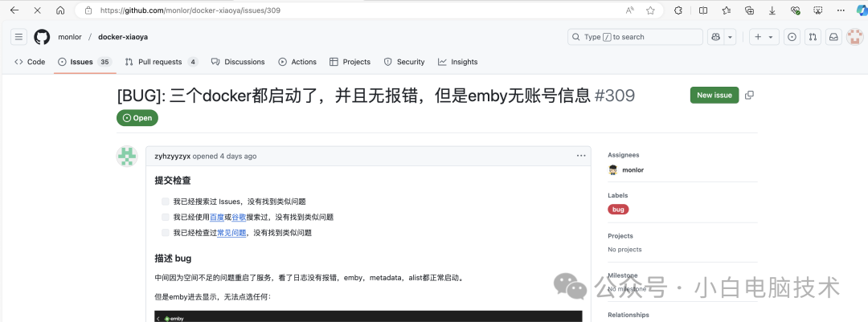This screenshot has width=868, height=322.
Task: Tick checkbox 我已经检查过常见问题
Action: [166, 233]
